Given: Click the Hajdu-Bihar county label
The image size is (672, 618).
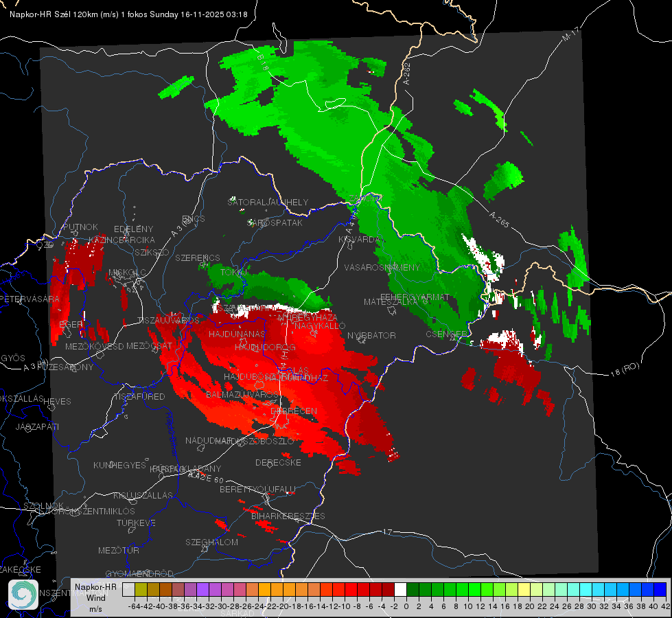Looking at the screenshot, I should click(172, 434).
